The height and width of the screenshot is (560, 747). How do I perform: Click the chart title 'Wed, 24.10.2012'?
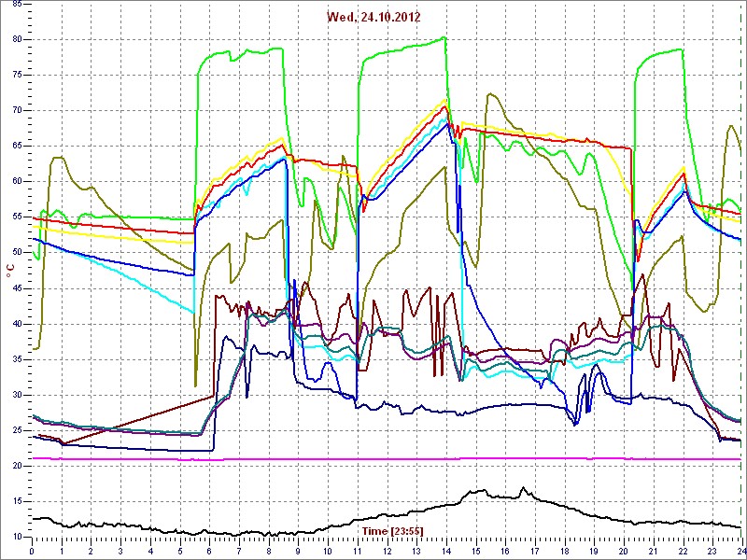coord(373,18)
